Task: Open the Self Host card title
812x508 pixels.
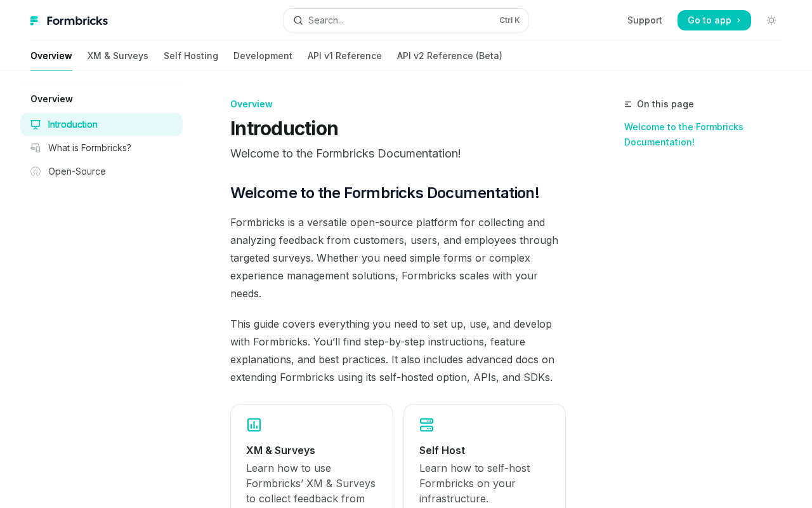Action: (x=442, y=450)
